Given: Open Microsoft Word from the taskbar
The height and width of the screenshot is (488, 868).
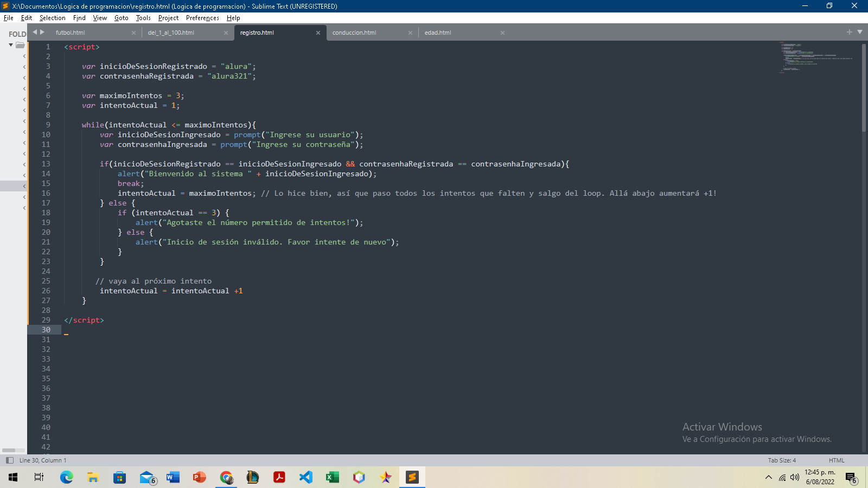Looking at the screenshot, I should [173, 477].
